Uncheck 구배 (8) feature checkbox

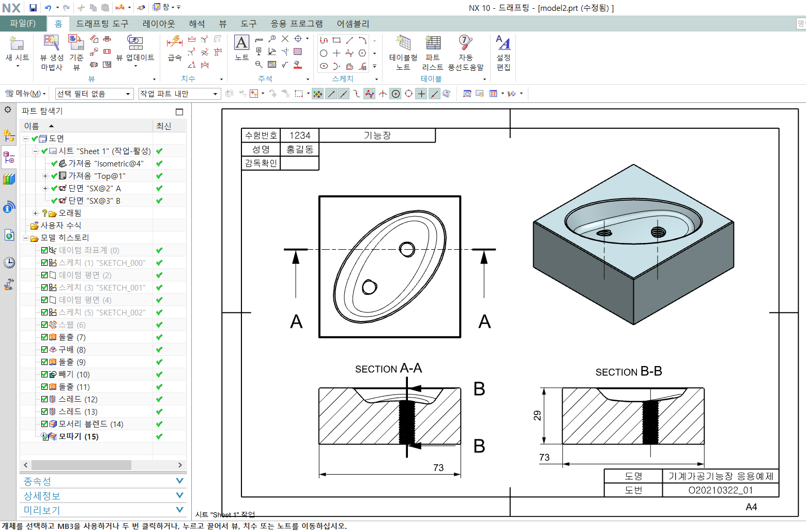pos(44,349)
